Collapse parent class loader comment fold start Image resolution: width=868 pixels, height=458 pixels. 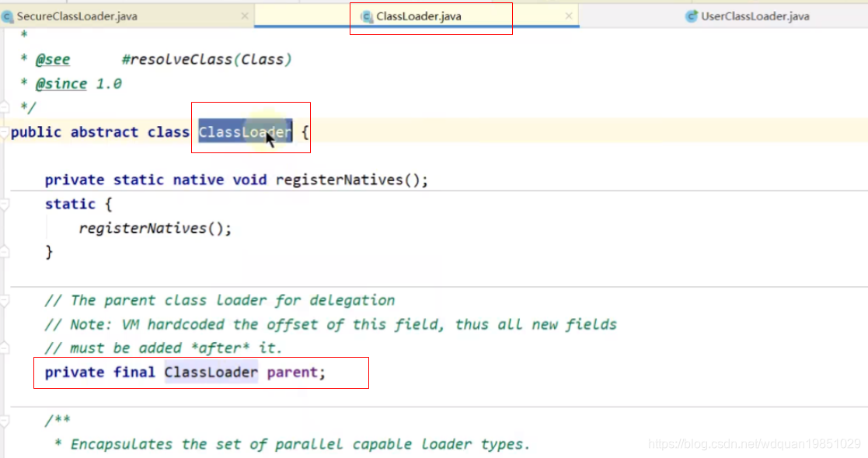pyautogui.click(x=5, y=301)
